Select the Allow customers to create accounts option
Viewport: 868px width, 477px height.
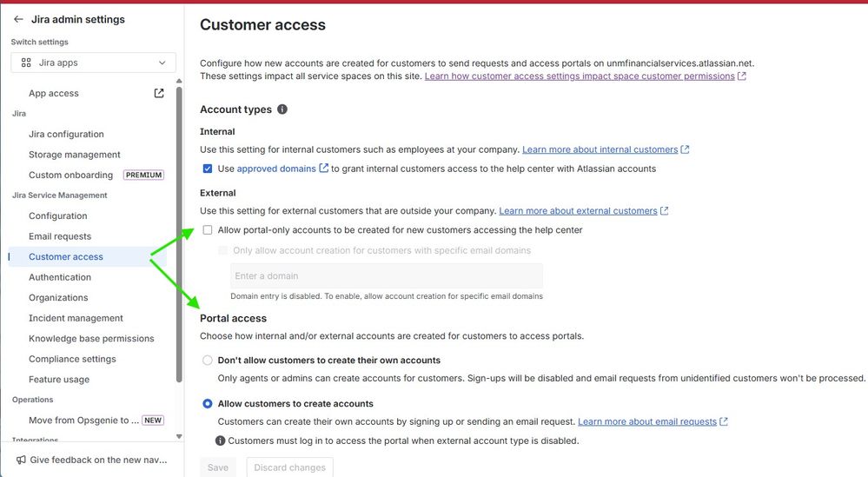click(207, 403)
